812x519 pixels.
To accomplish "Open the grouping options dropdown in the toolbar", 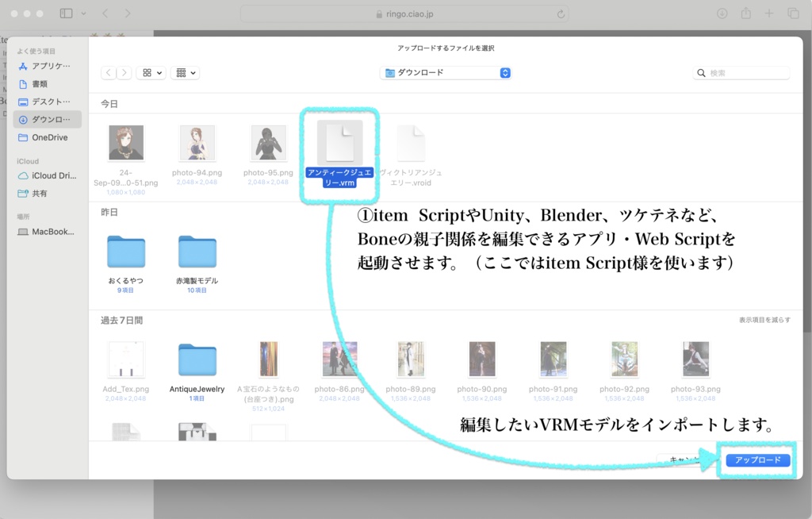I will click(185, 72).
